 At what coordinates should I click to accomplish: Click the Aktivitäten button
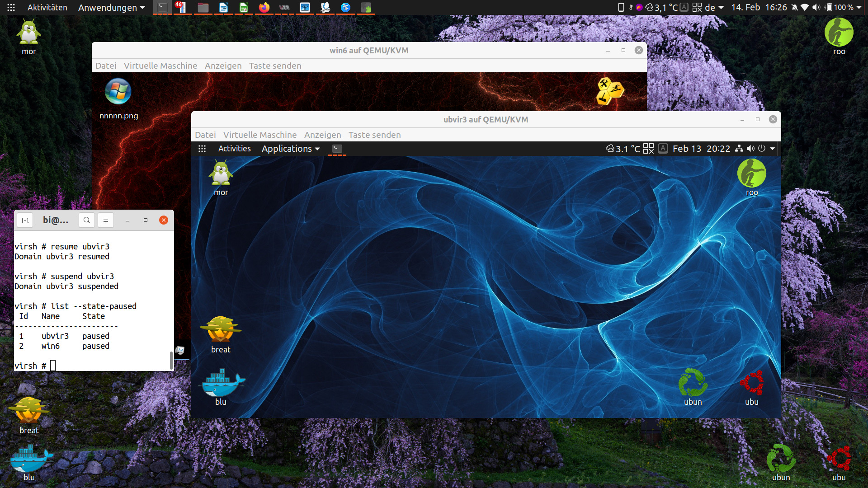[x=47, y=7]
